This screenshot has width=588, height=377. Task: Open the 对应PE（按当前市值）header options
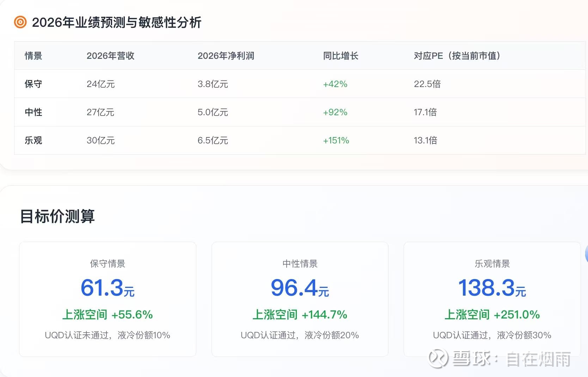(x=457, y=56)
